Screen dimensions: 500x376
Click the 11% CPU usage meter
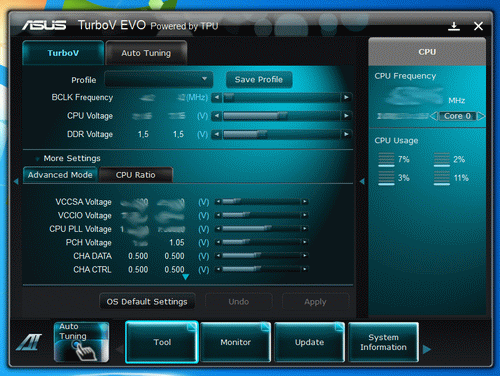click(x=442, y=178)
